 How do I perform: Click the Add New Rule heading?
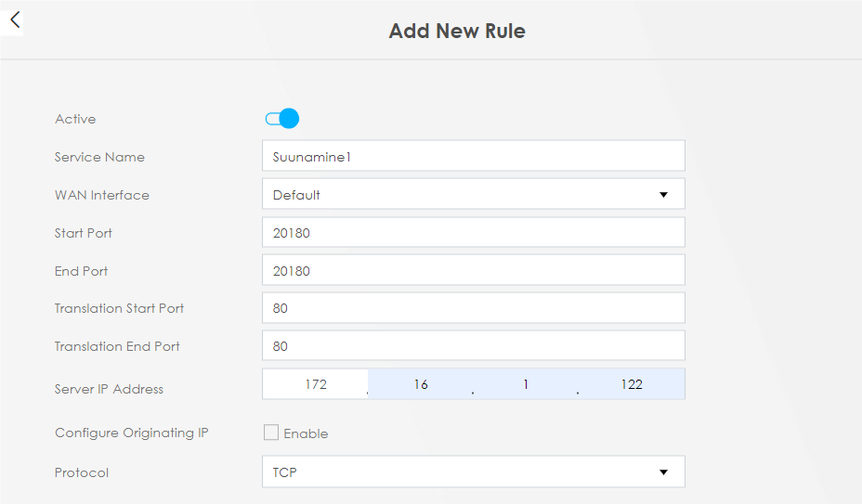(x=457, y=31)
